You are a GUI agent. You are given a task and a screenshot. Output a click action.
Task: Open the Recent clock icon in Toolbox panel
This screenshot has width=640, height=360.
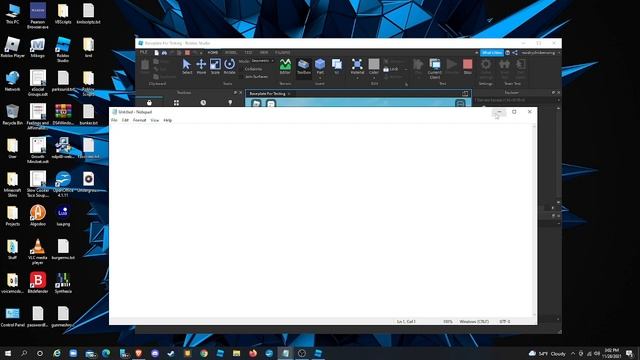(x=203, y=102)
